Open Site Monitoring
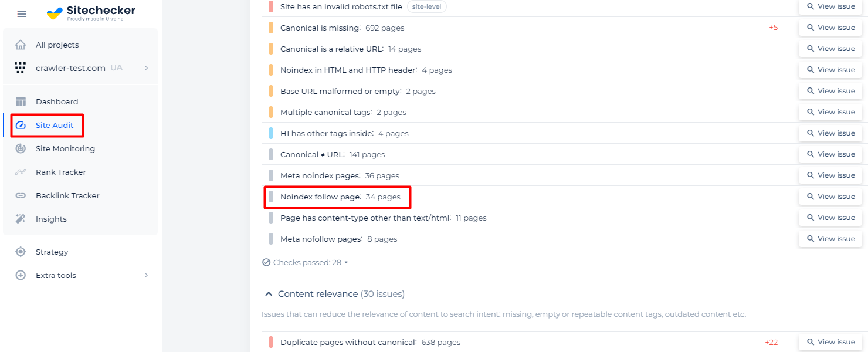Image resolution: width=868 pixels, height=352 pixels. point(66,148)
